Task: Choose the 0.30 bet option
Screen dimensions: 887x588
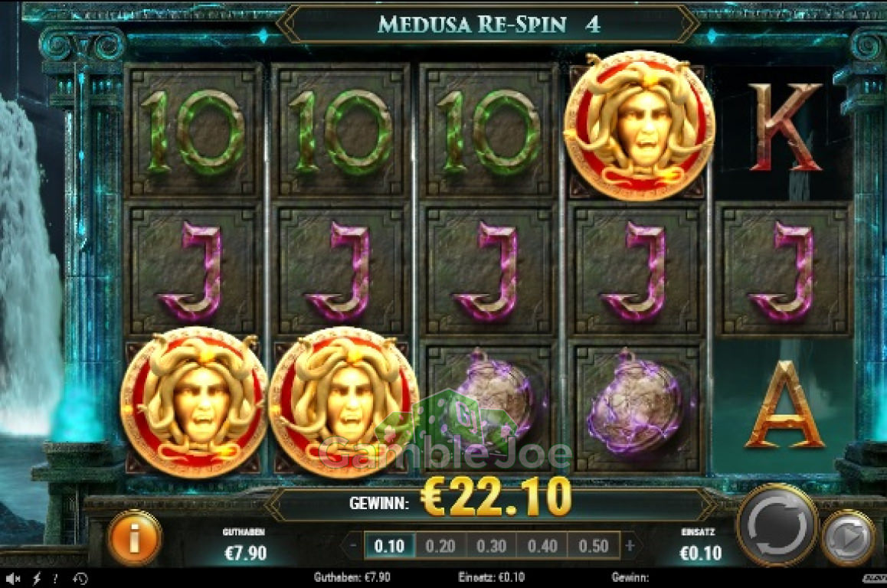Action: coord(491,546)
